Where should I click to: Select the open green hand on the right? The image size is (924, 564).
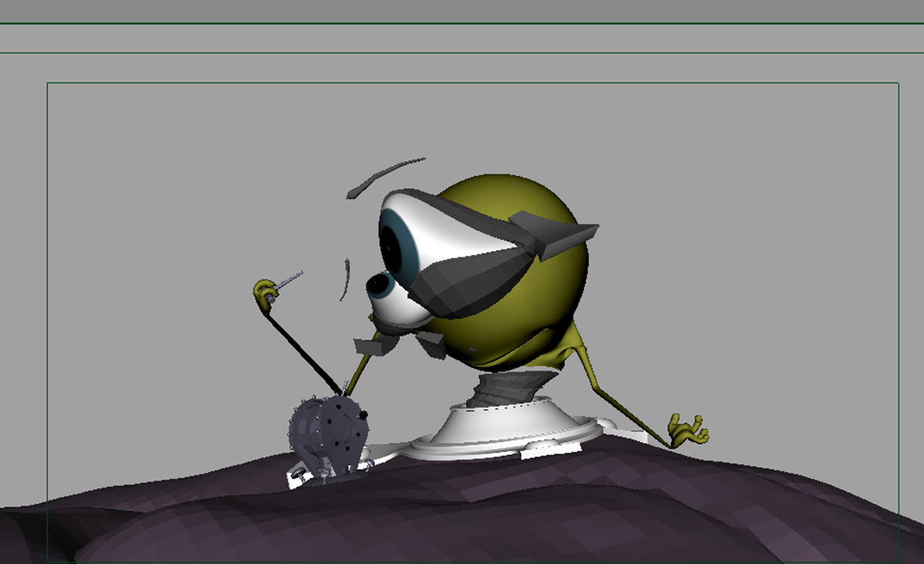click(x=687, y=429)
